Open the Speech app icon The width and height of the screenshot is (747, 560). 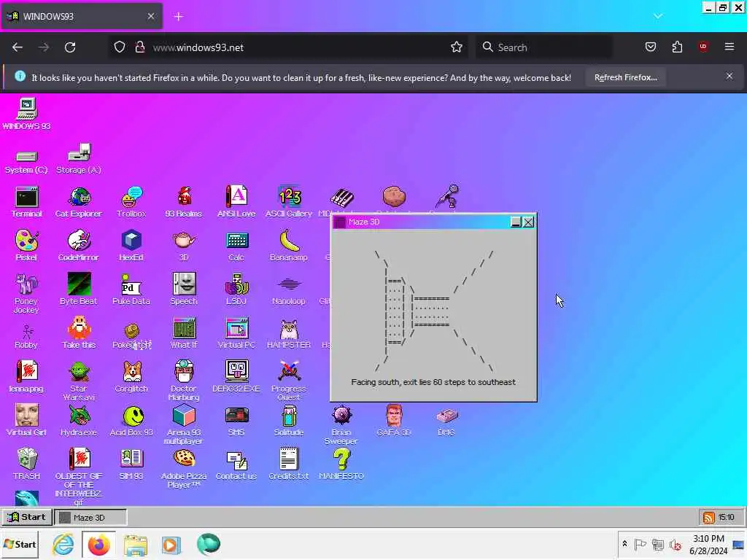(184, 289)
